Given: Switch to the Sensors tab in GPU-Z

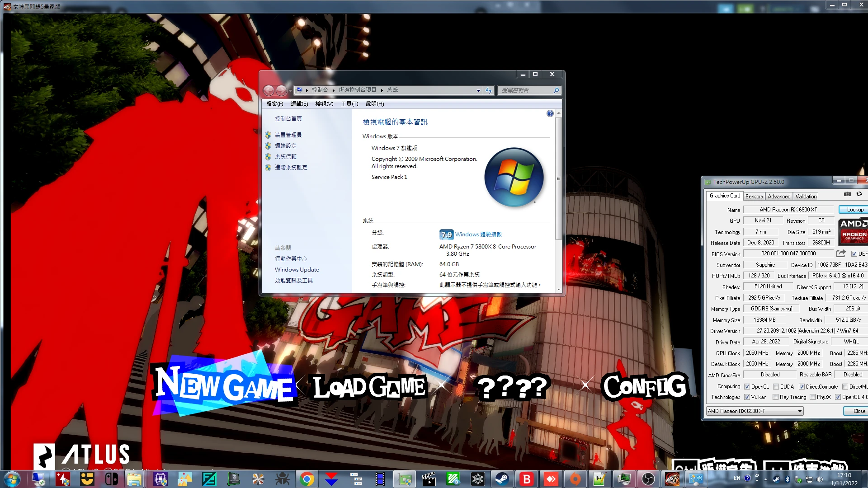Looking at the screenshot, I should point(754,196).
